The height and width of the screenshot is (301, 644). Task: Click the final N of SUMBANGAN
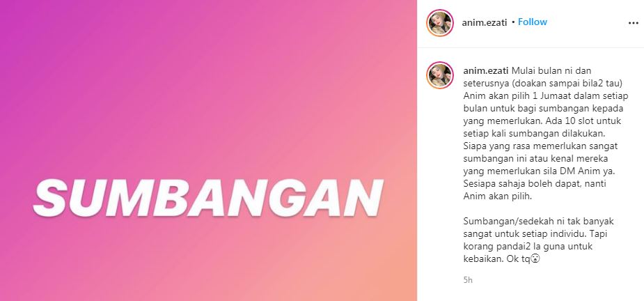[x=361, y=198]
